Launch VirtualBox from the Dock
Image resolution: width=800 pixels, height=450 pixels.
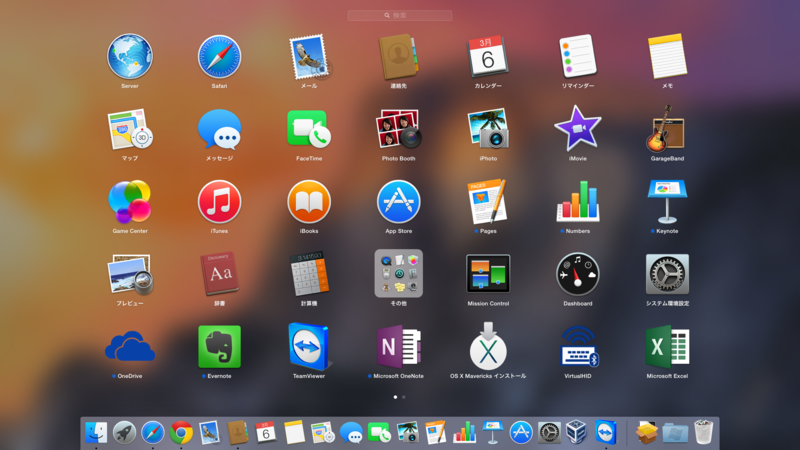point(578,433)
